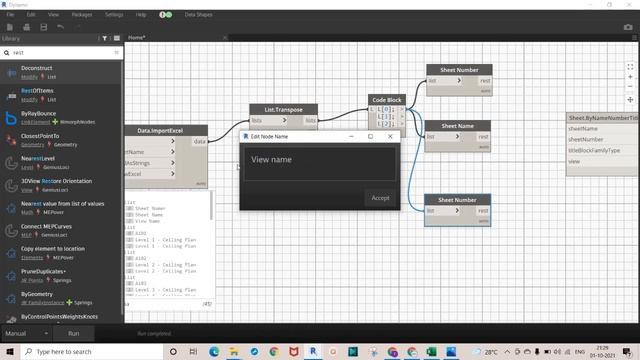Click the Save toolbar icon
Viewport: 640px width, 360px height.
click(x=44, y=27)
